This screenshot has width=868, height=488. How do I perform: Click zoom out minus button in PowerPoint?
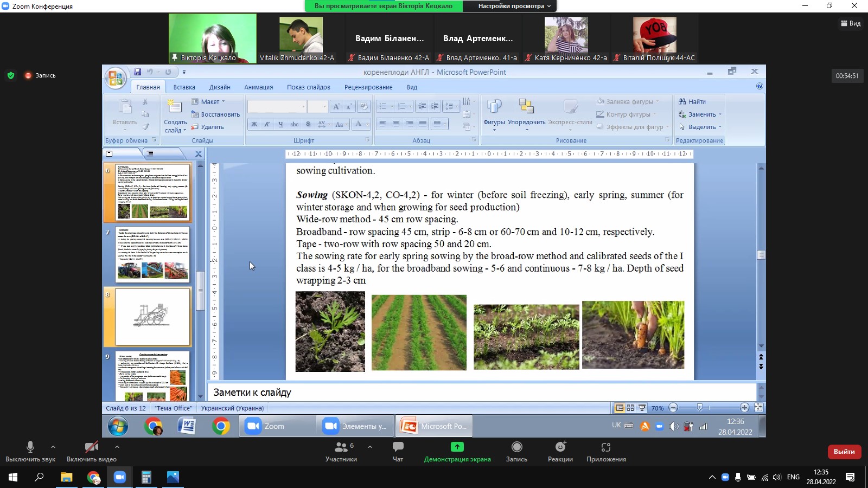[x=673, y=408]
